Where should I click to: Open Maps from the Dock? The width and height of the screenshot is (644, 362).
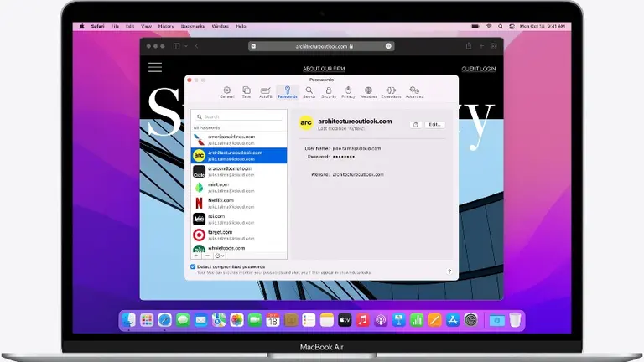tap(219, 320)
